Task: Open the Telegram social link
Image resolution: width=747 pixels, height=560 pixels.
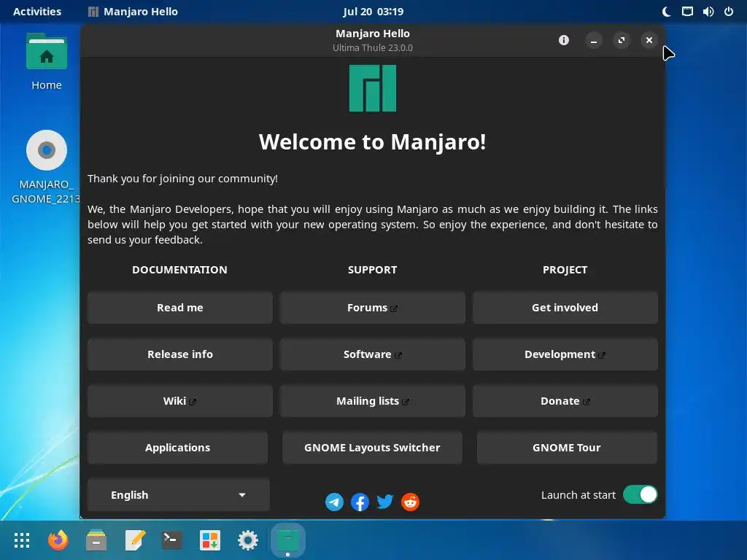Action: (334, 502)
